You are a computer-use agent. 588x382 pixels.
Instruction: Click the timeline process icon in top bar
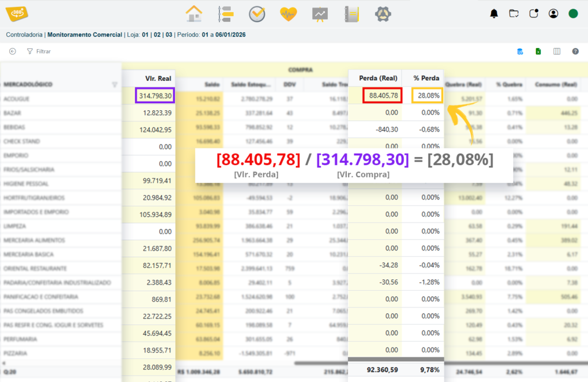[226, 14]
